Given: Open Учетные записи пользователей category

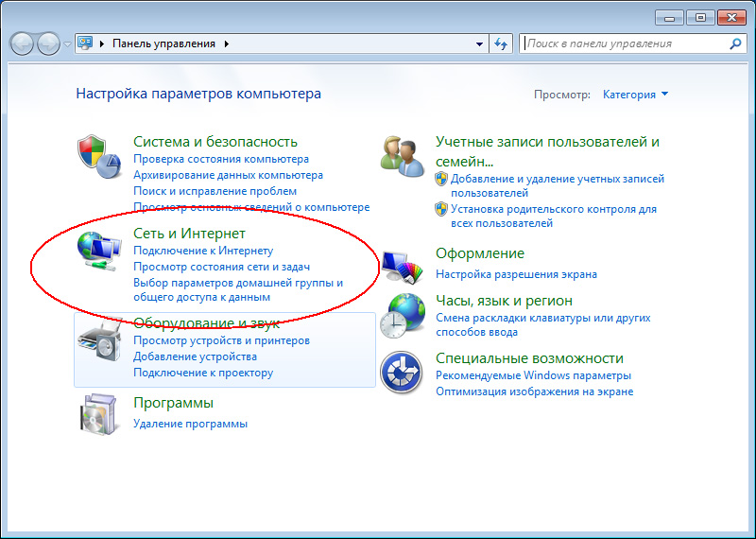Looking at the screenshot, I should pyautogui.click(x=547, y=151).
